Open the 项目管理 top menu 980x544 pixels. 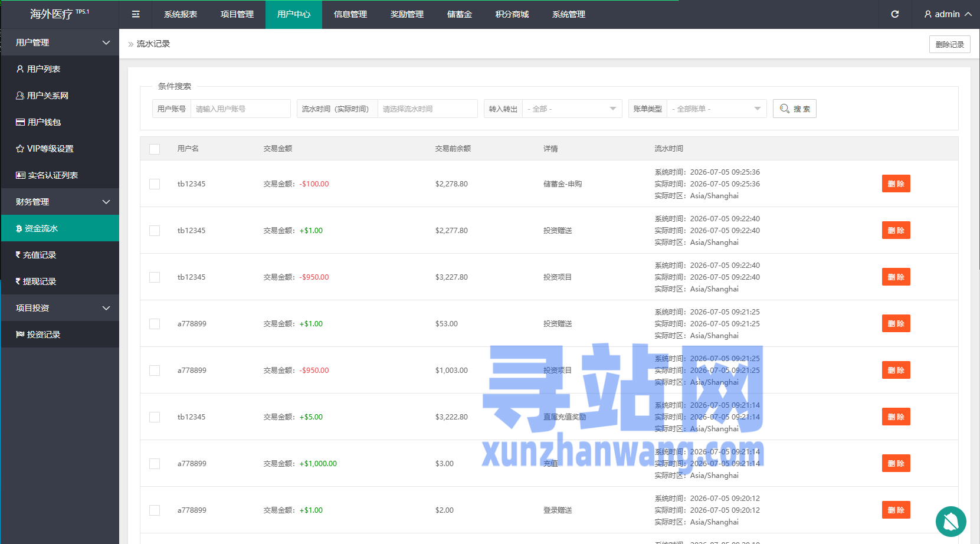pyautogui.click(x=237, y=14)
